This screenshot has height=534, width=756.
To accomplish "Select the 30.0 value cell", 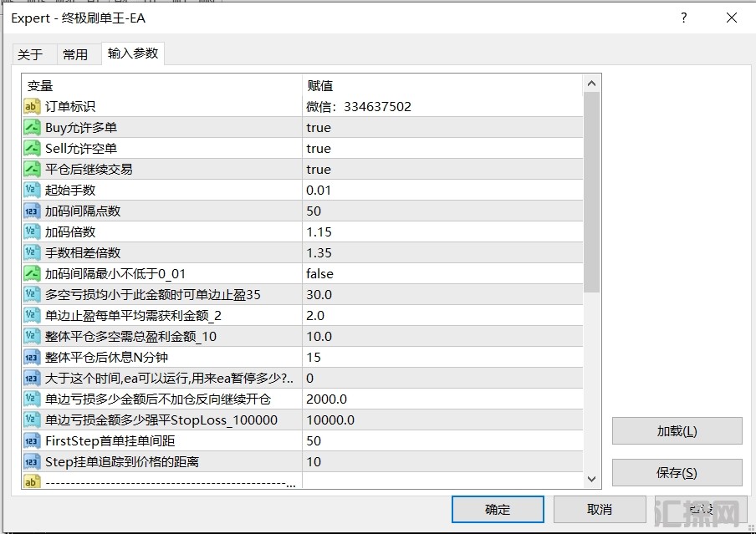I will 442,294.
